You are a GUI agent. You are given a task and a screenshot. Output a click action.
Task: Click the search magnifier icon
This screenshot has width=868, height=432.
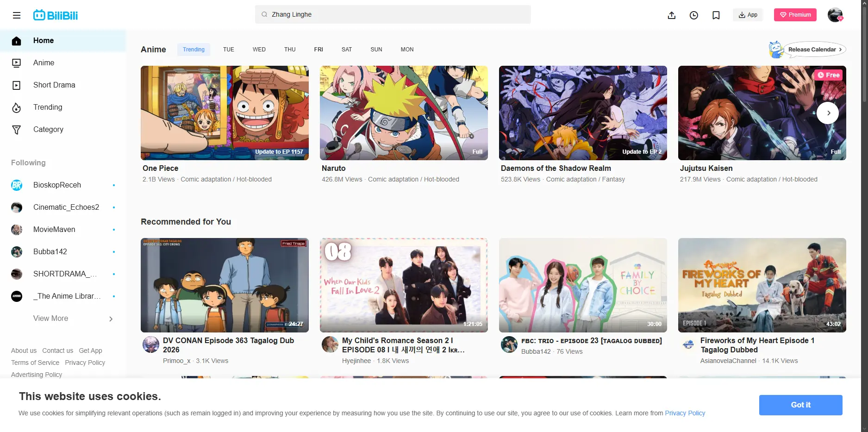(264, 14)
